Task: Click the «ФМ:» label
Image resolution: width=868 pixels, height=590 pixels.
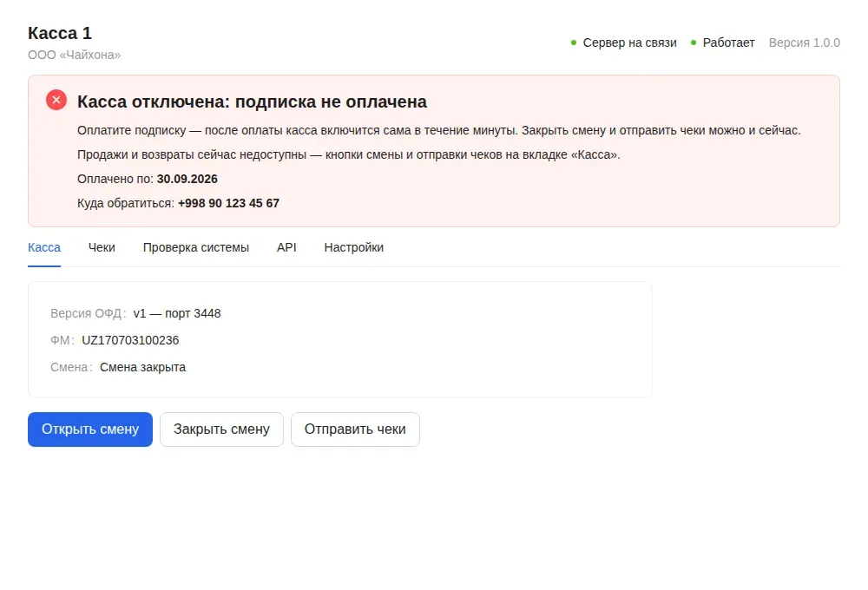Action: point(62,340)
